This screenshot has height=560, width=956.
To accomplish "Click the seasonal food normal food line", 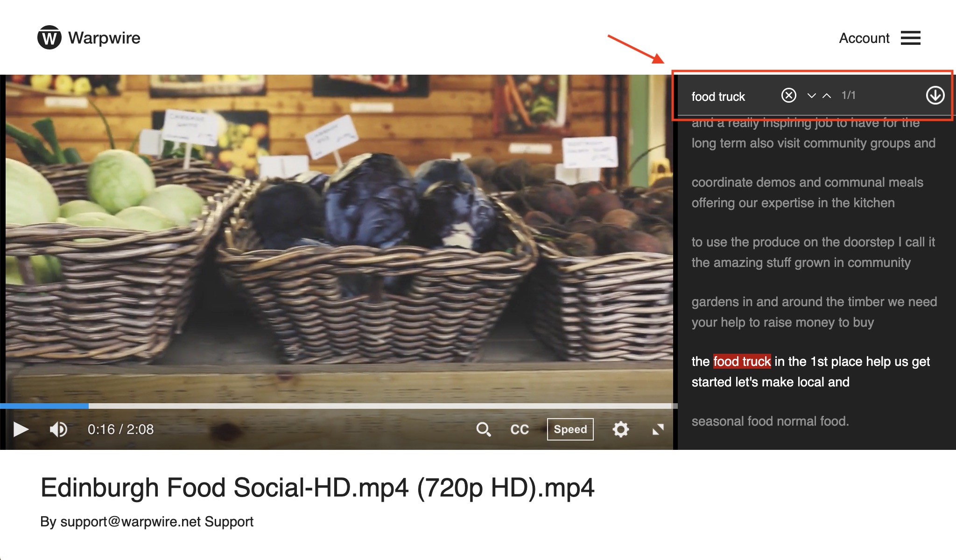I will tap(770, 421).
